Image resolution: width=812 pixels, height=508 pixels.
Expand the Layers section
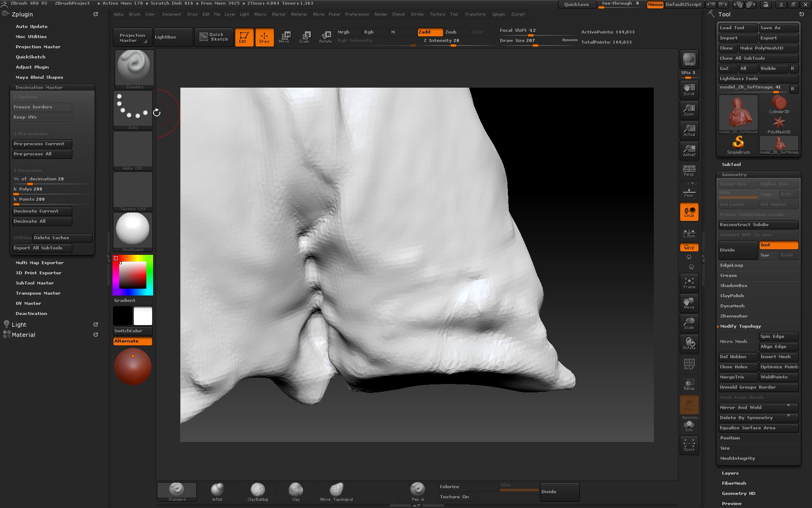pos(730,473)
